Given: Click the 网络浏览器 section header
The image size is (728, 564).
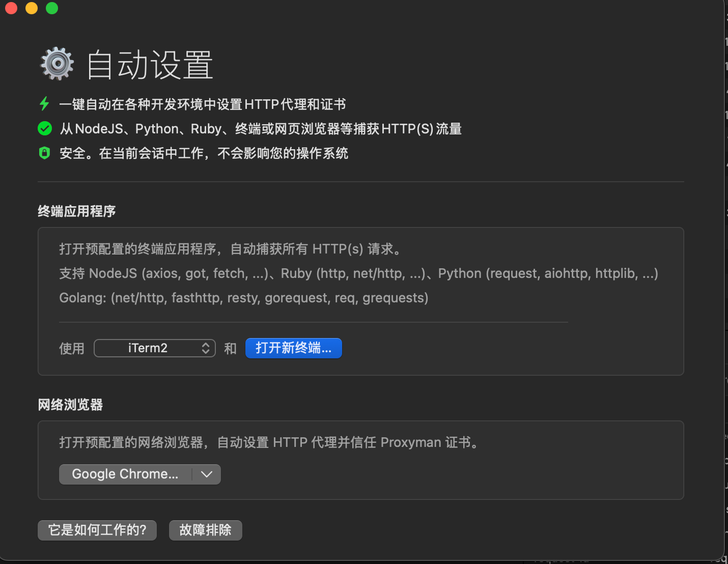Looking at the screenshot, I should click(70, 405).
